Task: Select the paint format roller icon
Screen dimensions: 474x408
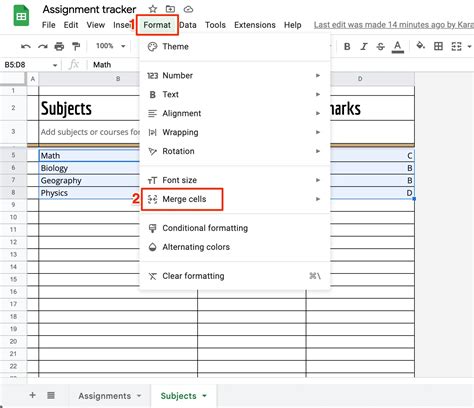Action: [76, 46]
